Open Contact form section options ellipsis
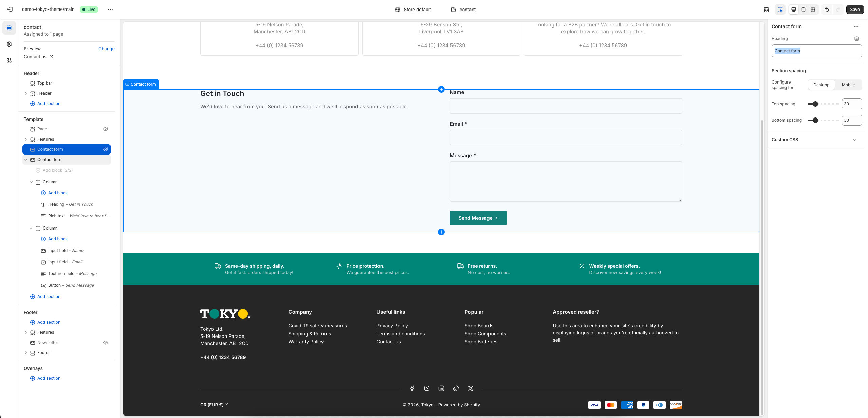The height and width of the screenshot is (418, 868). [x=856, y=26]
